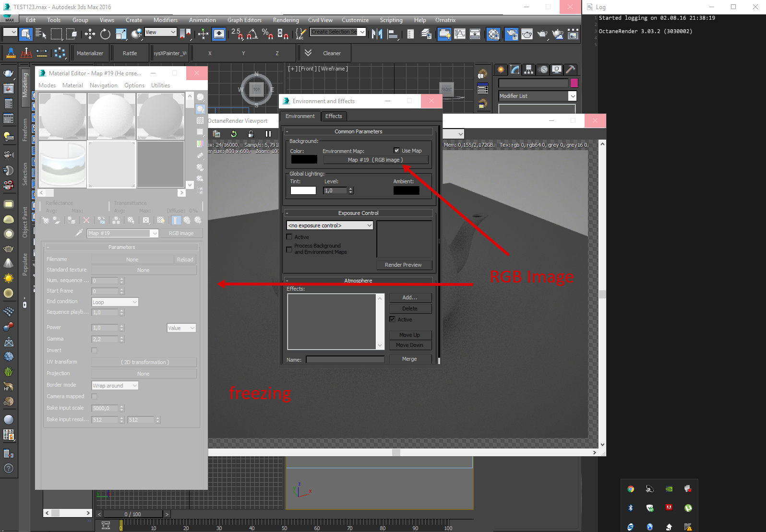Open the Create Selection Set dropdown
The height and width of the screenshot is (532, 766).
(x=338, y=32)
